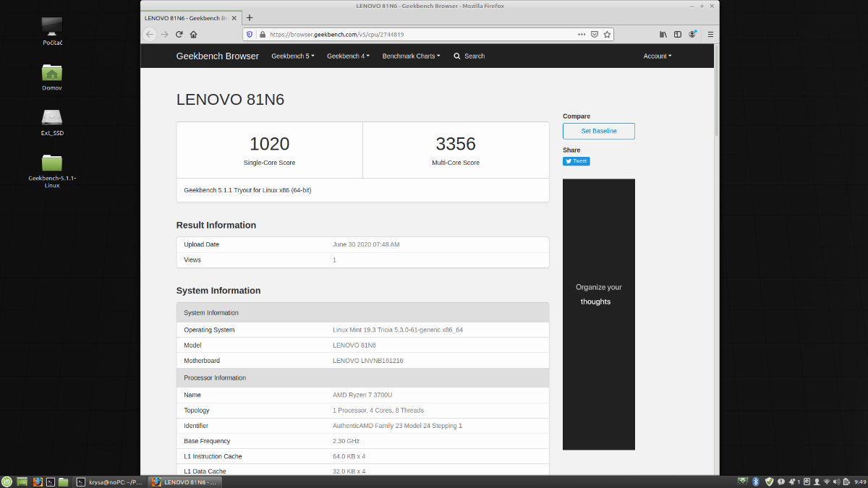Toggle Bluetooth from the system tray
The width and height of the screenshot is (868, 488).
point(755,481)
